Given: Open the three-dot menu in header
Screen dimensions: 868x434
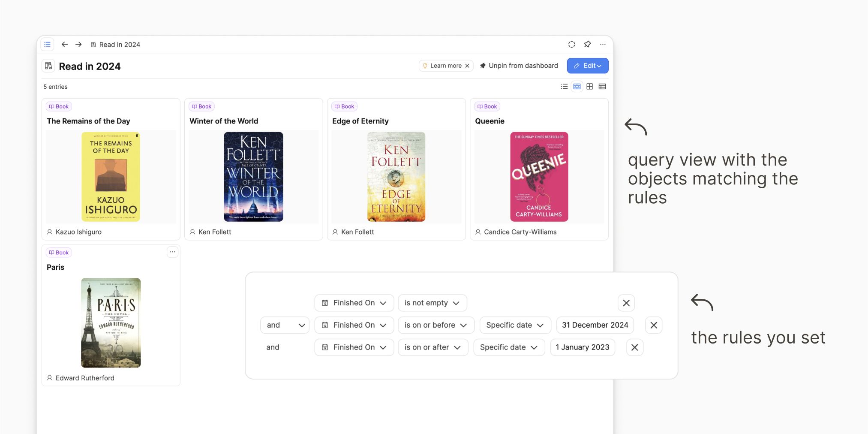Looking at the screenshot, I should [603, 45].
